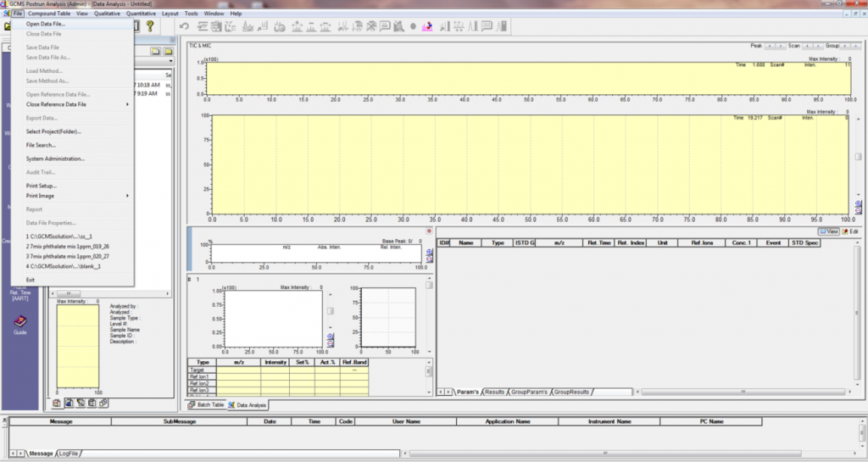This screenshot has height=462, width=868.
Task: Click the red record dot in spectrum pane
Action: (x=428, y=231)
